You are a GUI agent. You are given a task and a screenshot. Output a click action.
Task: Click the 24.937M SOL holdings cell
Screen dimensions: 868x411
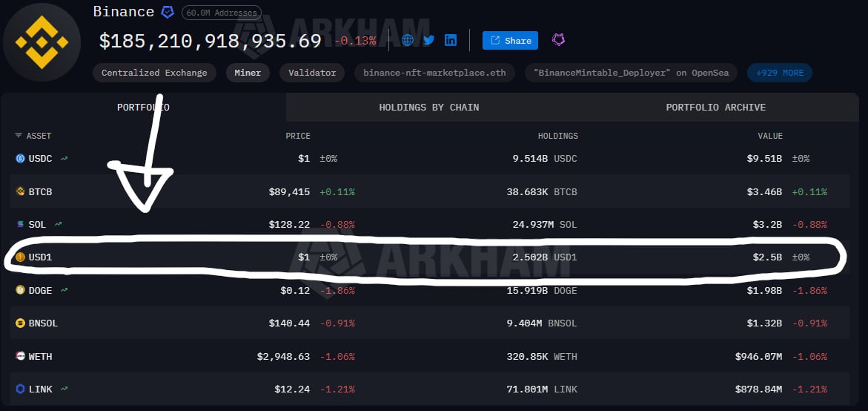545,224
